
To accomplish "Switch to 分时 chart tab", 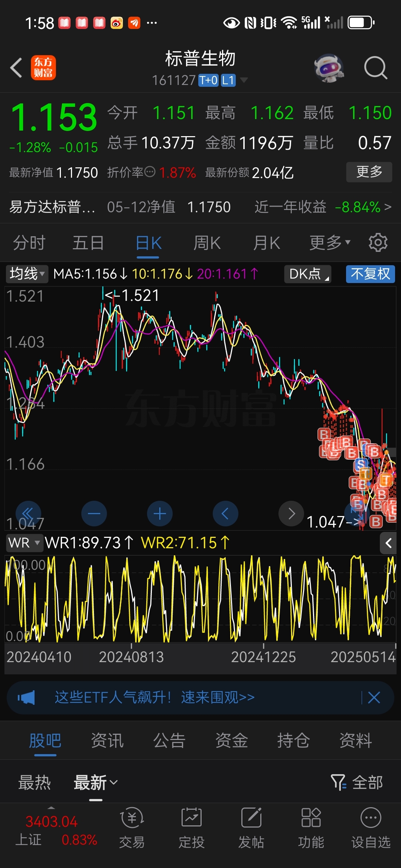I will [x=29, y=243].
